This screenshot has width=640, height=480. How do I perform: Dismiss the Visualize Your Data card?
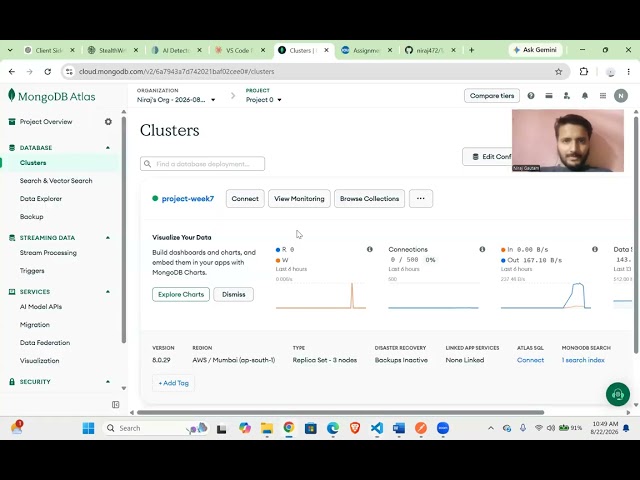[233, 294]
